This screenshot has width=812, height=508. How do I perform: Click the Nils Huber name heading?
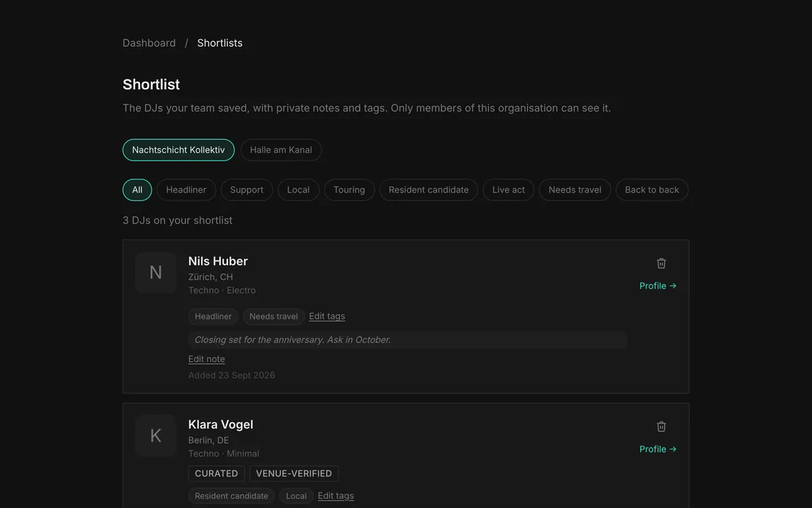[x=218, y=261]
